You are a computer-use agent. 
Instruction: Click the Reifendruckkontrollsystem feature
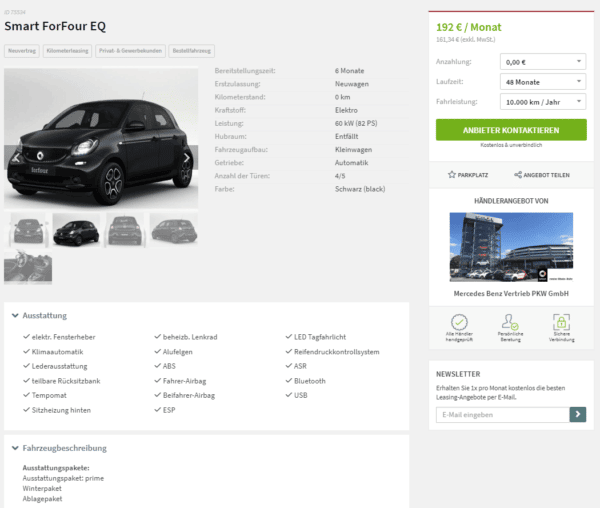pos(337,352)
